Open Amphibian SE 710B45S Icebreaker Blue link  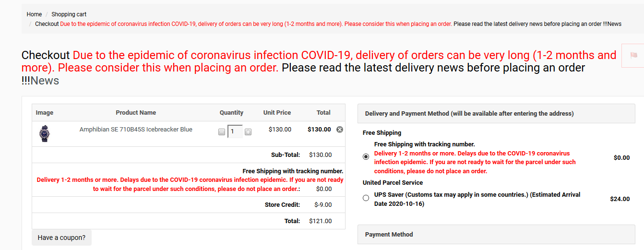[136, 130]
